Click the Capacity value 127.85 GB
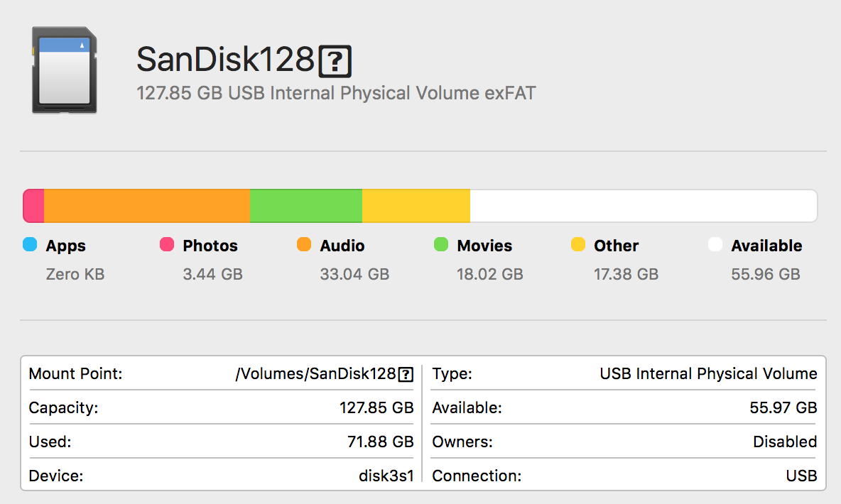 pyautogui.click(x=376, y=408)
